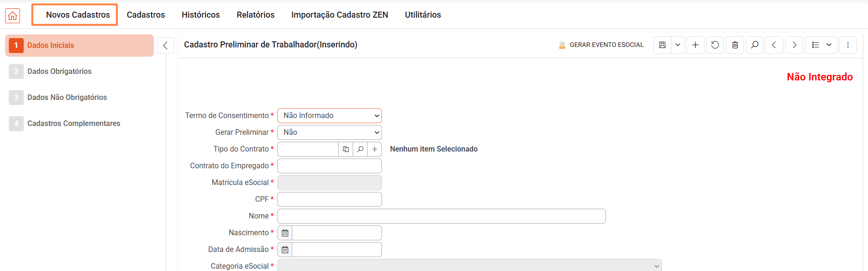
Task: Expand the save options dropdown arrow
Action: (678, 45)
